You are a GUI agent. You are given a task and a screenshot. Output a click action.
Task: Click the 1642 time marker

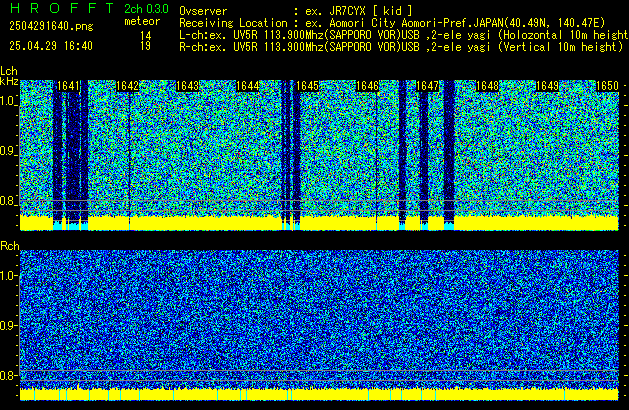coord(128,86)
